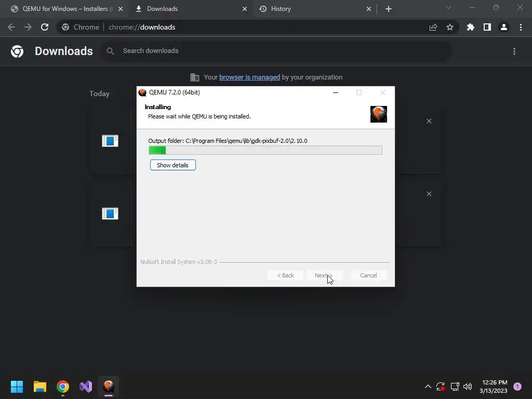Click "Output folder" path text in installer
Screen dimensions: 532x399
coord(228,141)
